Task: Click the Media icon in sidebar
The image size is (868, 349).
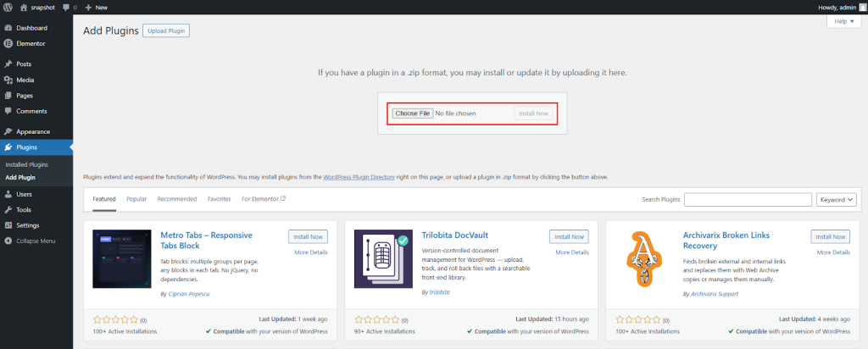Action: [x=8, y=80]
